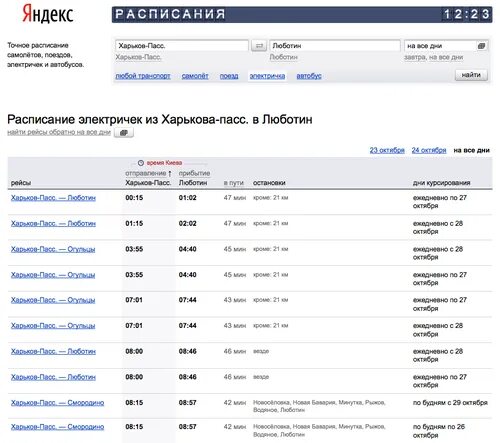Image resolution: width=500 pixels, height=443 pixels.
Task: Click arrival time 02:02
Action: point(187,224)
